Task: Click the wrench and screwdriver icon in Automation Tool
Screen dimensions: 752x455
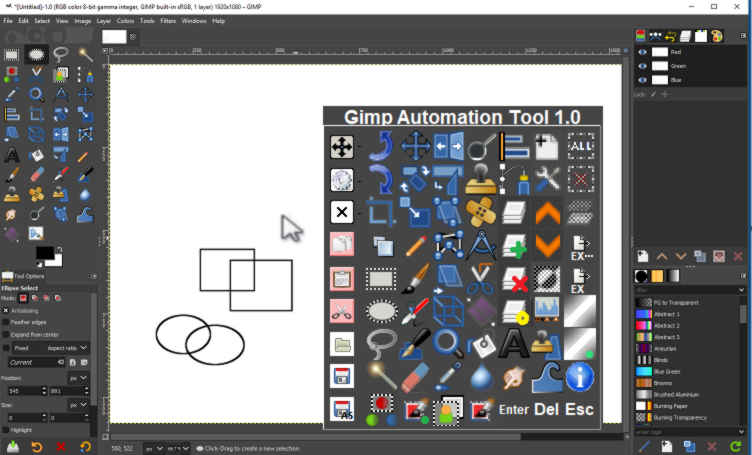Action: point(547,178)
